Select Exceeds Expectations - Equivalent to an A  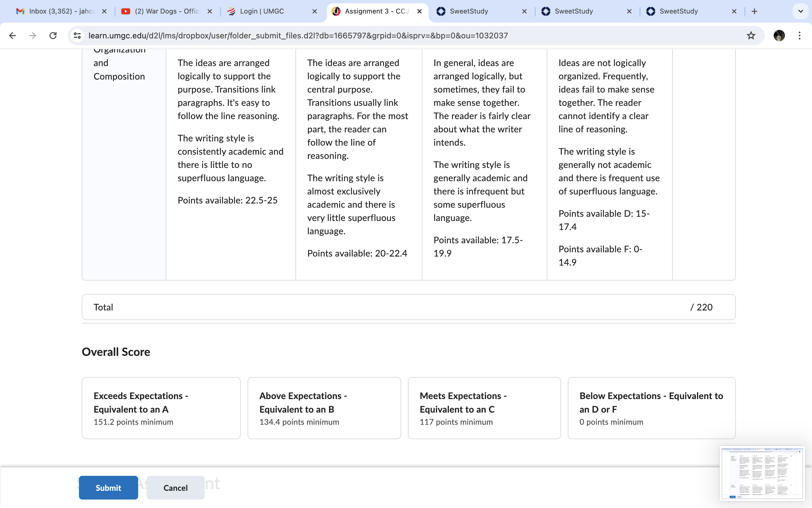click(x=161, y=408)
